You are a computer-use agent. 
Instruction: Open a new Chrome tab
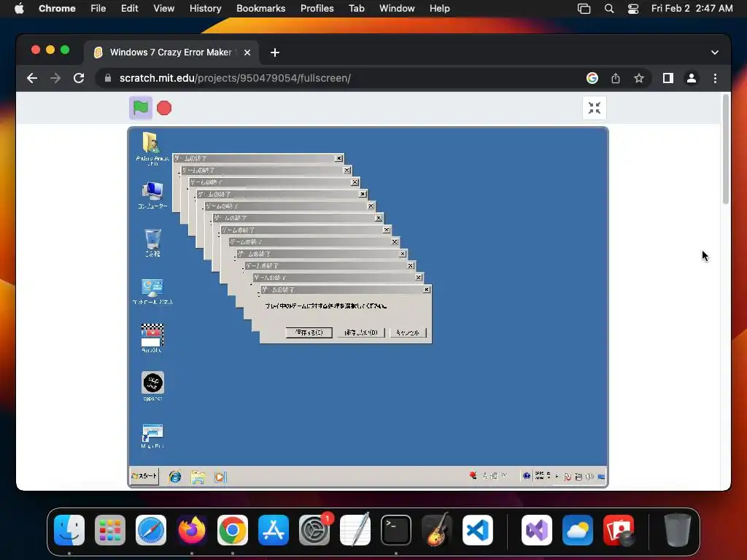[275, 52]
